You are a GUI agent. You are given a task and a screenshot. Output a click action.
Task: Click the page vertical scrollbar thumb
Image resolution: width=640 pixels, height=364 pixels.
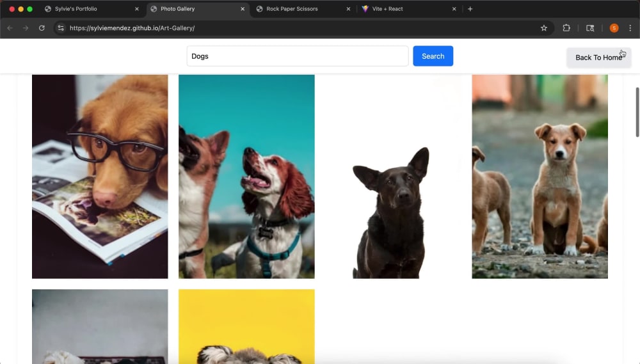click(637, 112)
